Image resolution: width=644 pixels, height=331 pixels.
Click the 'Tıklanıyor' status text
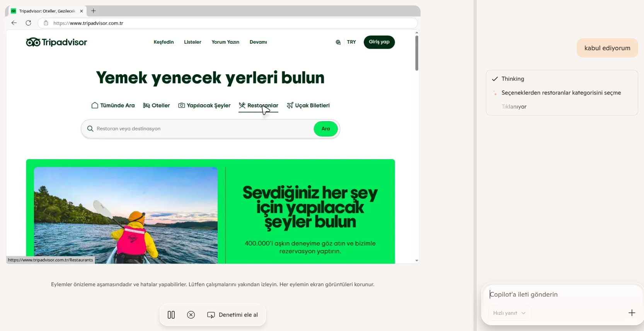point(514,107)
